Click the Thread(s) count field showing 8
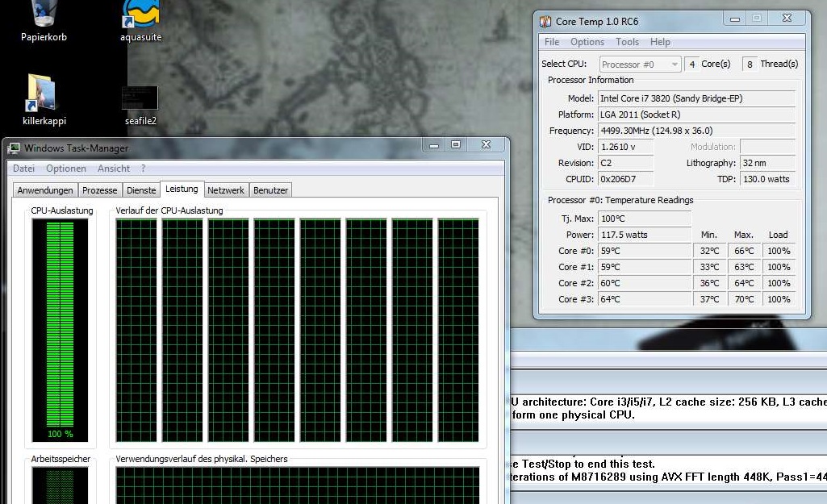Image resolution: width=827 pixels, height=504 pixels. point(750,65)
